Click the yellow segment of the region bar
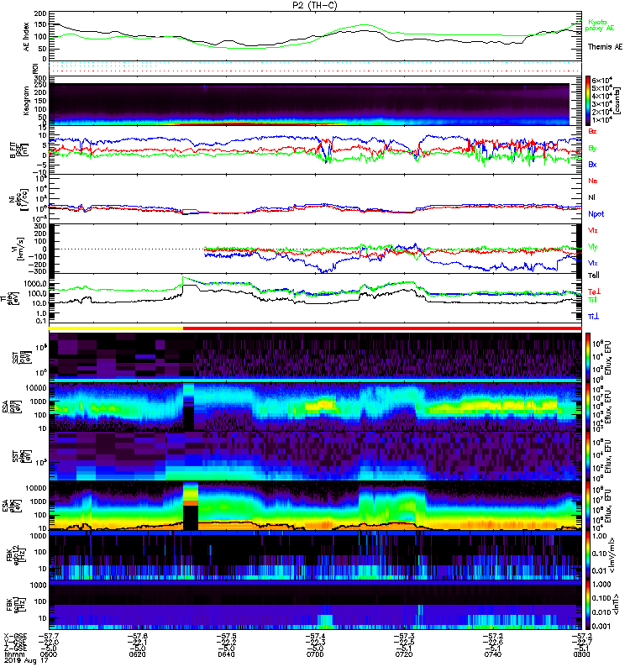Screen dimensions: 630x672 pyautogui.click(x=116, y=328)
